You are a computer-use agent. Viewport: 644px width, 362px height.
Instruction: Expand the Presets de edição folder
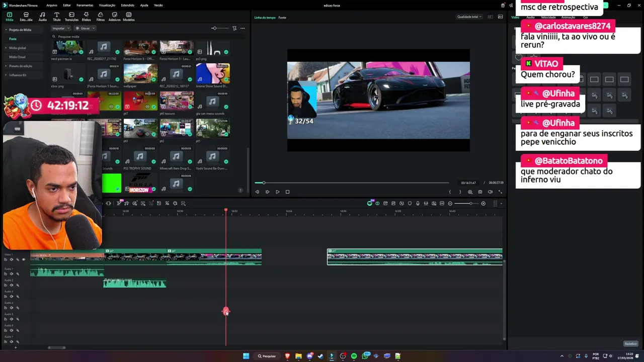coord(6,66)
